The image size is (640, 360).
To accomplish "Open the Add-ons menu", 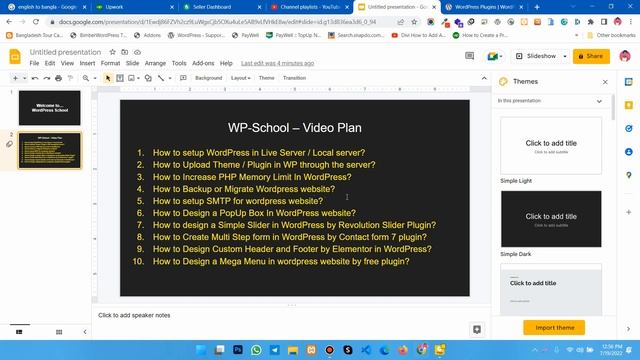I will pyautogui.click(x=203, y=63).
